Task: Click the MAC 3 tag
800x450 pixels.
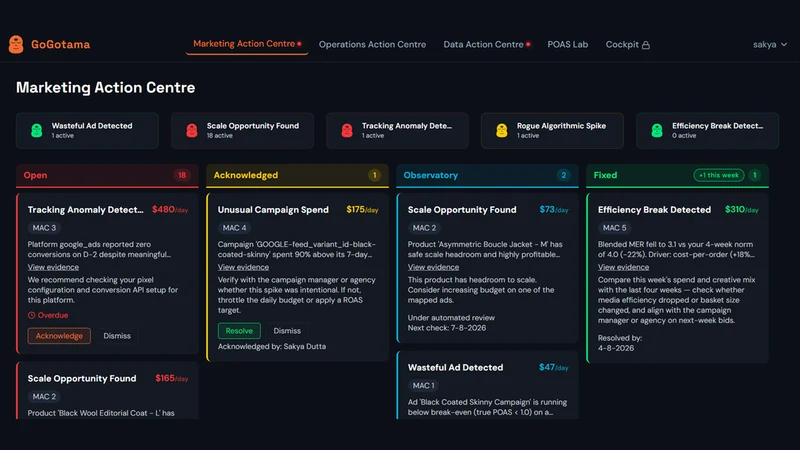Action: tap(44, 228)
